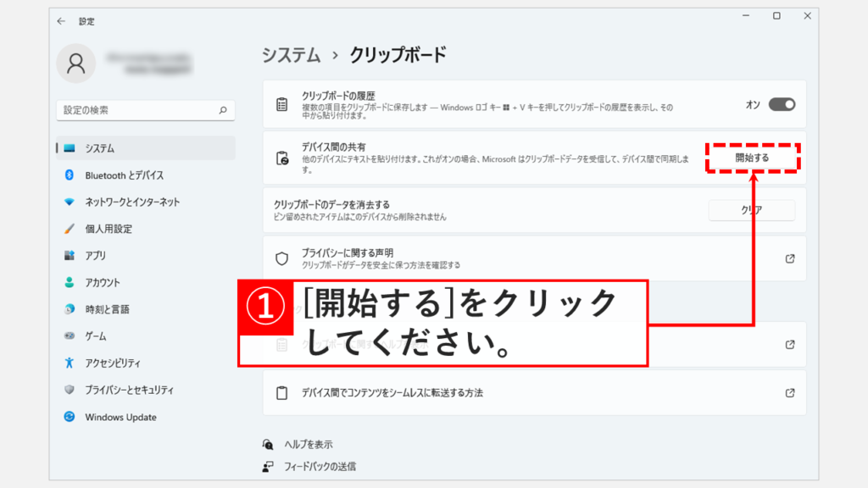This screenshot has width=868, height=488.
Task: Click the クリア button to erase clipboard data
Action: (x=751, y=211)
